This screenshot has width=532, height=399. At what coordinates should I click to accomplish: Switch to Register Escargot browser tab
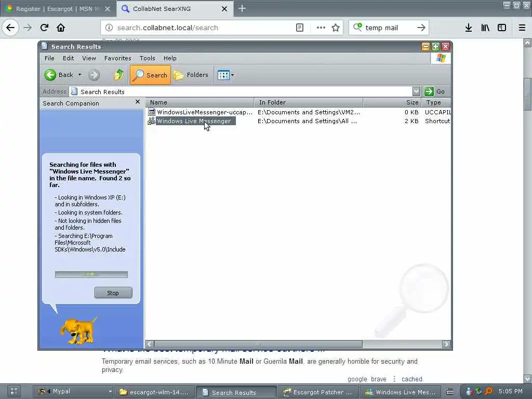(58, 9)
